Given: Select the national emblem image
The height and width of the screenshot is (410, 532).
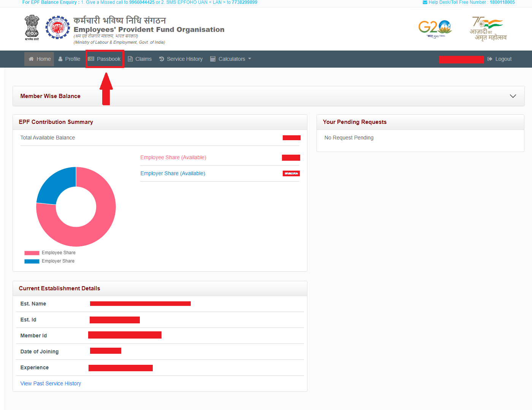Looking at the screenshot, I should [x=32, y=27].
